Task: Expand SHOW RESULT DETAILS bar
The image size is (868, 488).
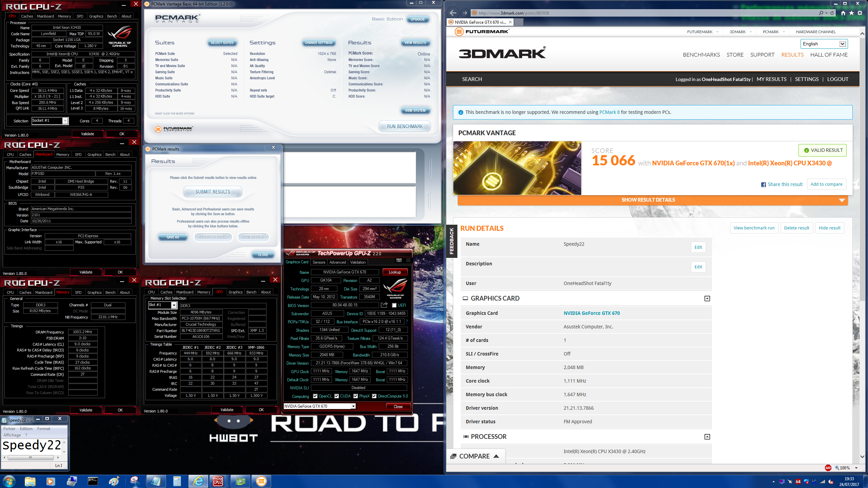Action: (x=652, y=200)
